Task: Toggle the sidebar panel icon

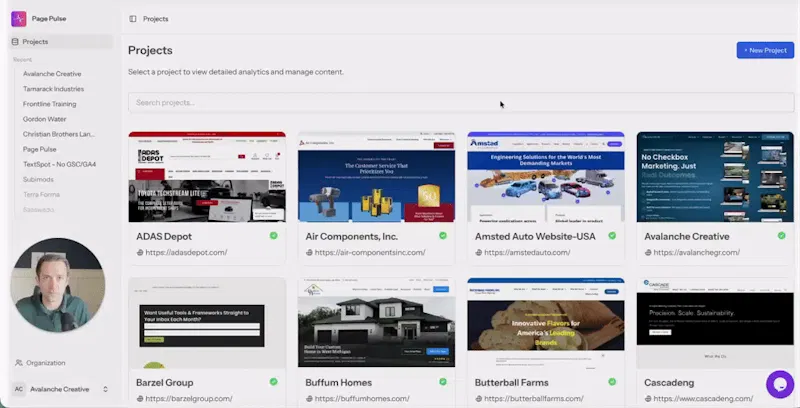Action: click(x=133, y=19)
